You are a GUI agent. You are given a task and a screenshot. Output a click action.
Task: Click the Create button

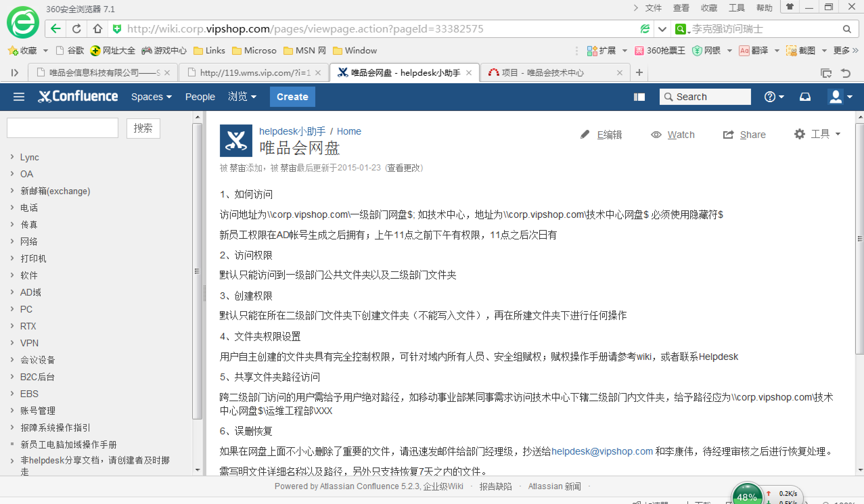(293, 97)
